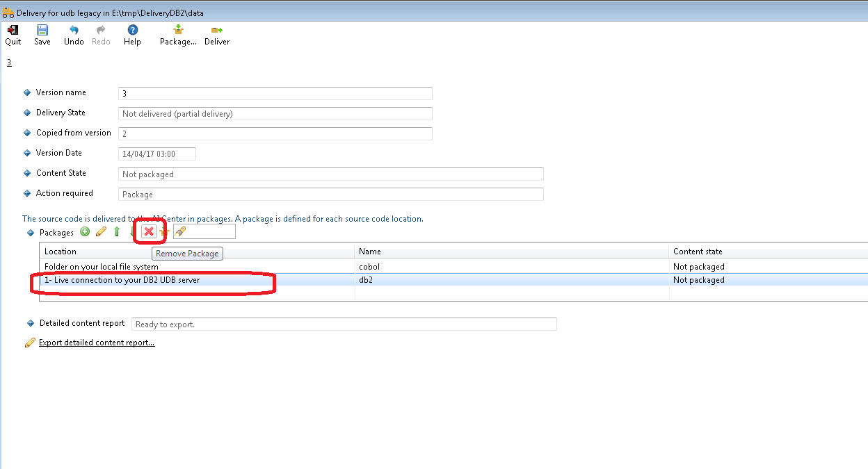Screen dimensions: 868x469
Task: Select the Folder on local file system row
Action: (x=102, y=267)
